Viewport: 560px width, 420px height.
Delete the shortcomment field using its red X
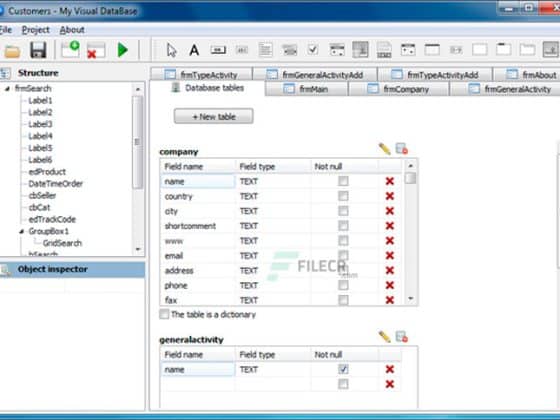coord(390,226)
